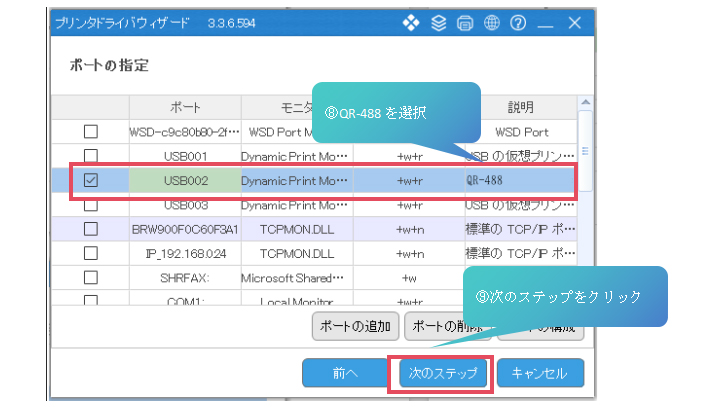The height and width of the screenshot is (407, 726).
Task: Click the ポートの追加 button
Action: point(355,326)
